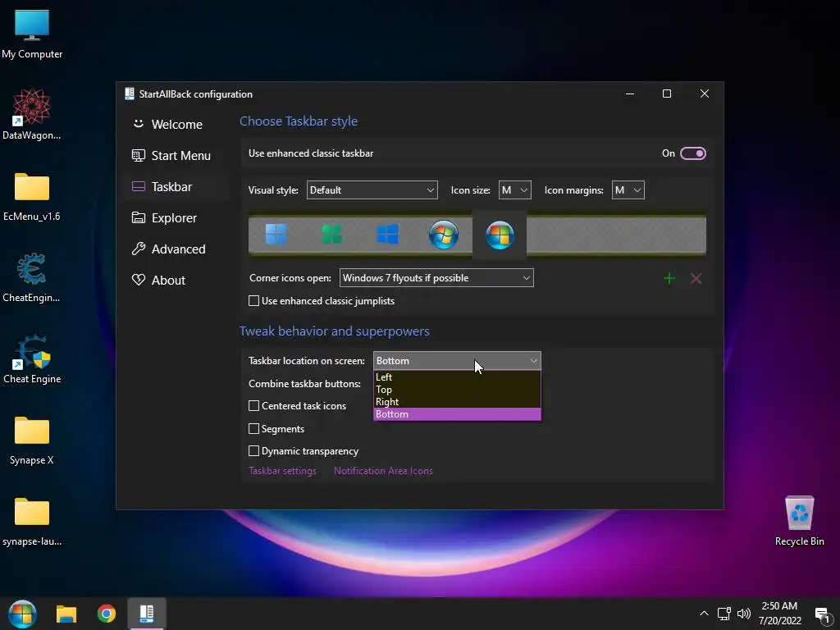Viewport: 840px width, 630px height.
Task: Open My Computer desktop icon
Action: click(32, 34)
